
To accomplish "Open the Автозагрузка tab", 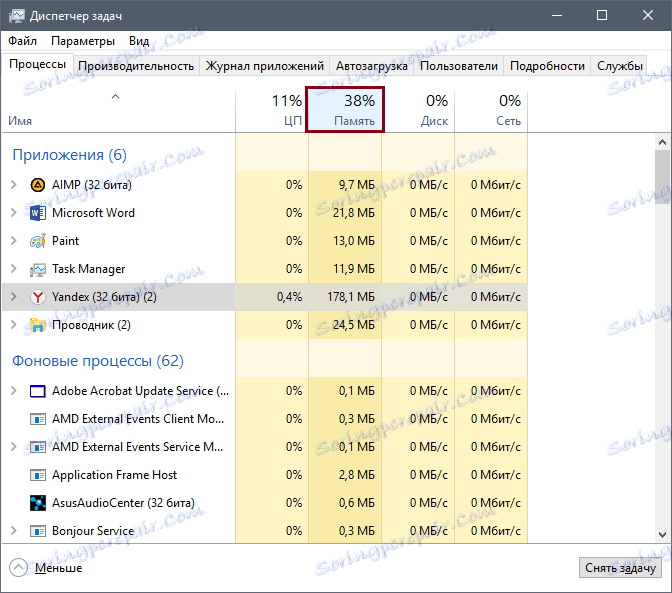I will [x=372, y=66].
